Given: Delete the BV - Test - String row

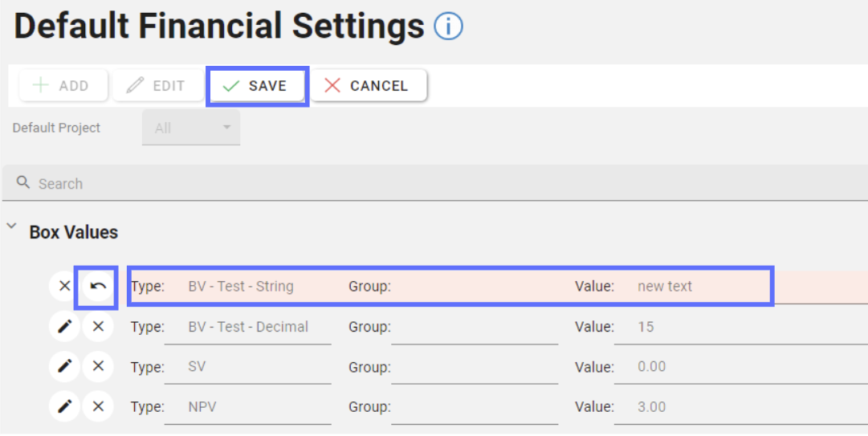Looking at the screenshot, I should [x=65, y=287].
